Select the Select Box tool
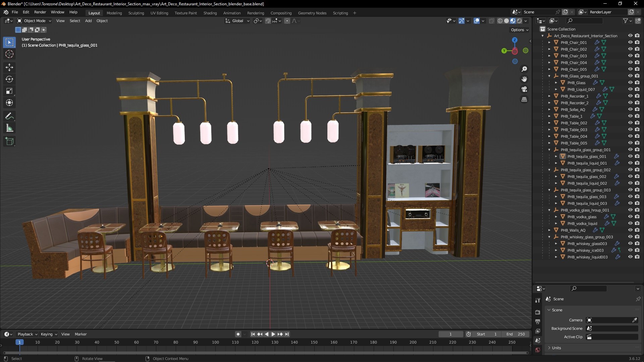This screenshot has height=362, width=644. point(9,43)
